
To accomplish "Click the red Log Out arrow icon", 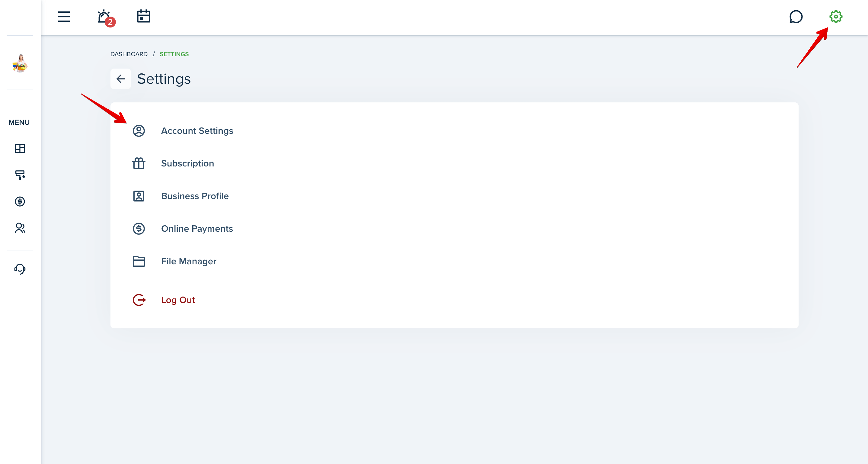I will 139,300.
